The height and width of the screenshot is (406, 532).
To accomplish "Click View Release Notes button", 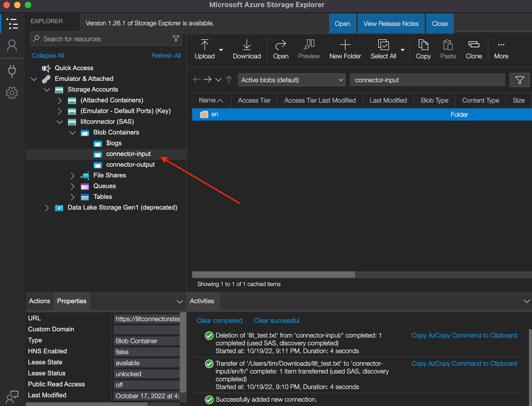I will [391, 23].
